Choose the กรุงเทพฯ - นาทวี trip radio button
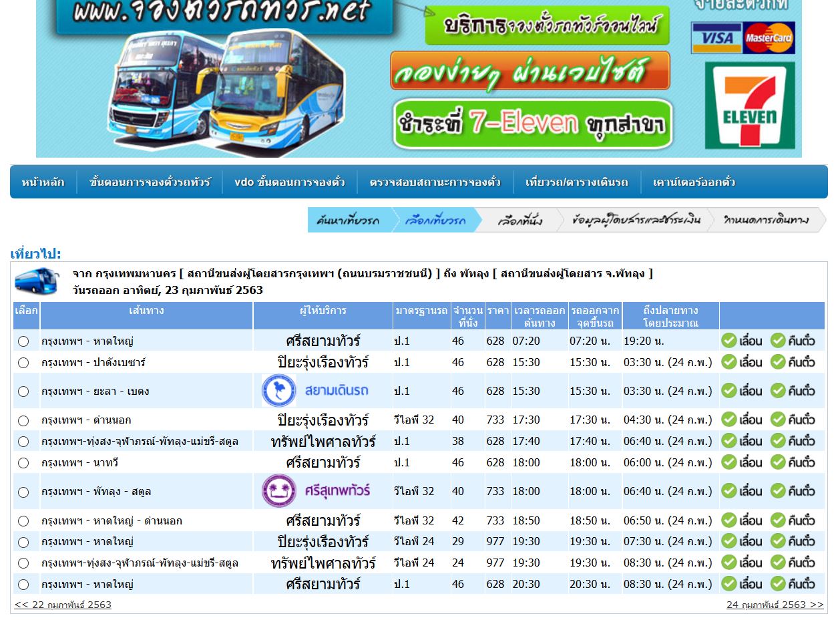 click(x=23, y=463)
